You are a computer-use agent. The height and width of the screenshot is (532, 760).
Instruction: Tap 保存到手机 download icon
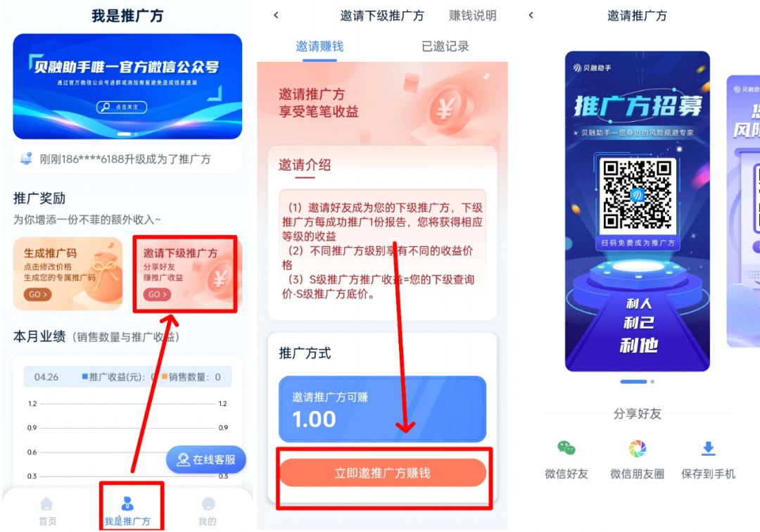[x=708, y=449]
